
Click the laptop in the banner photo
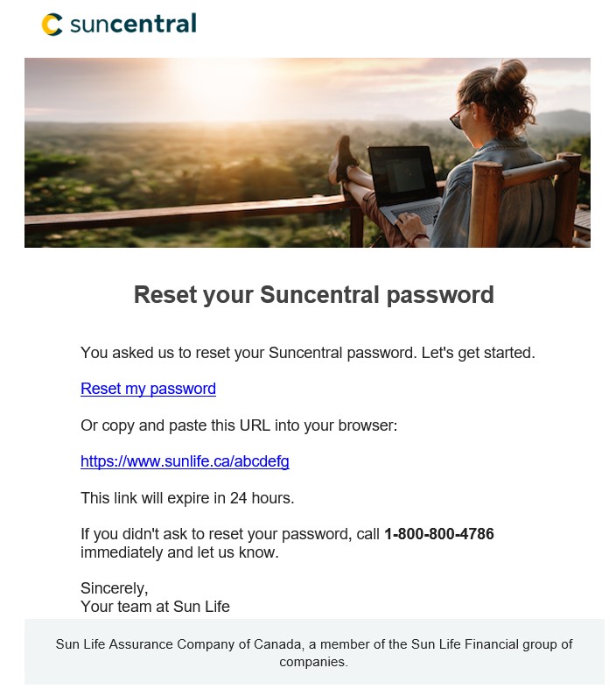(x=404, y=185)
